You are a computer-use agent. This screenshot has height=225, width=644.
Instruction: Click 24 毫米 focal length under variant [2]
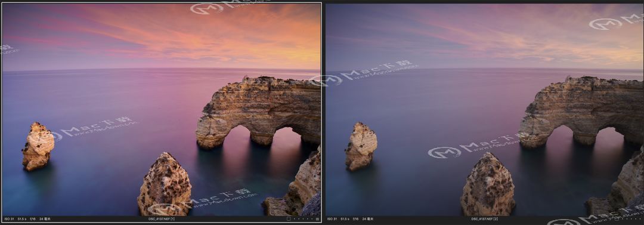[367, 219]
